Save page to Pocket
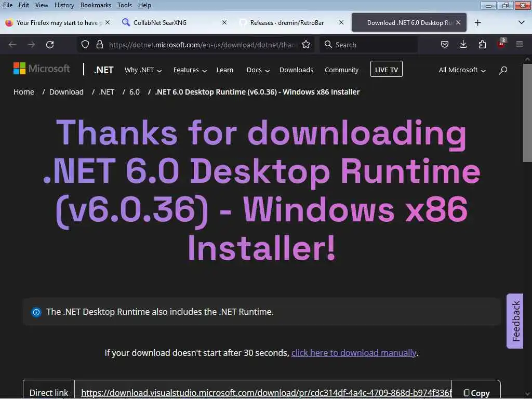 point(445,45)
